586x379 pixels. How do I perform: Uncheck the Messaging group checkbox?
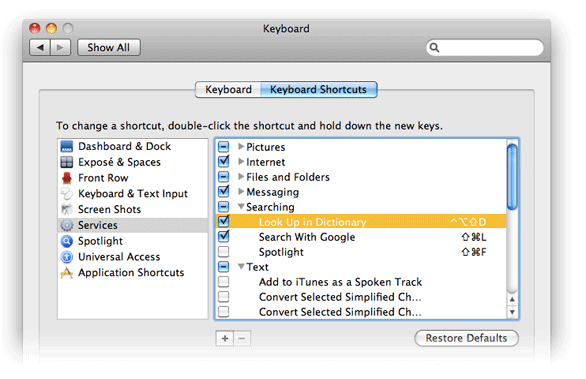click(223, 191)
